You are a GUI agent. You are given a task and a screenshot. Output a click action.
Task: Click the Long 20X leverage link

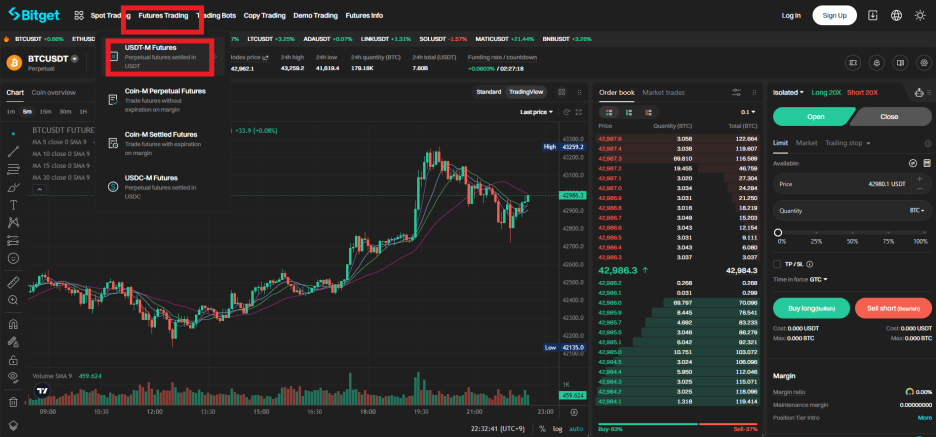[826, 93]
